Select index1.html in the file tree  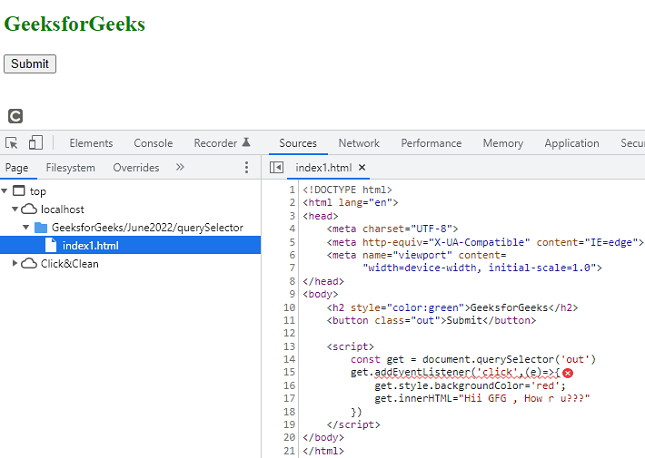pyautogui.click(x=130, y=245)
